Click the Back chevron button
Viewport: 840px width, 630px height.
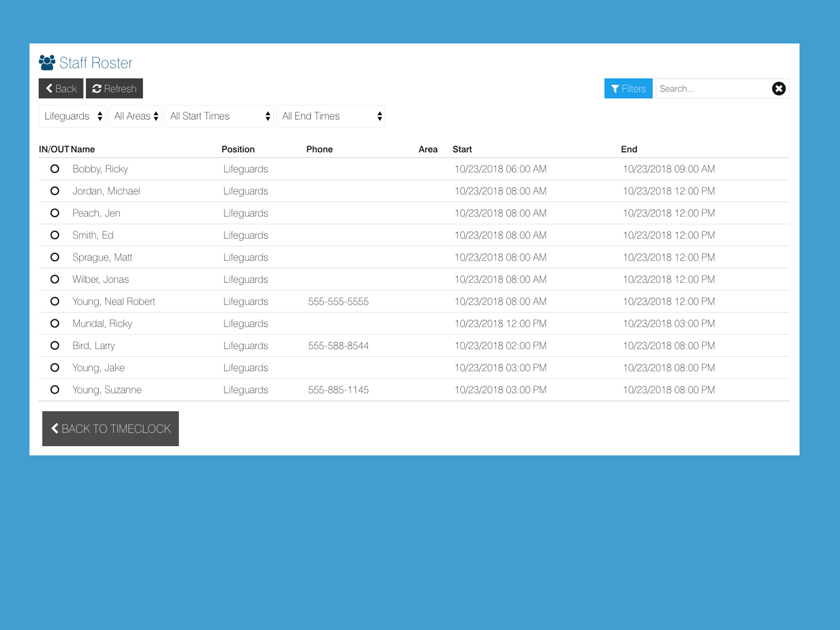[61, 89]
